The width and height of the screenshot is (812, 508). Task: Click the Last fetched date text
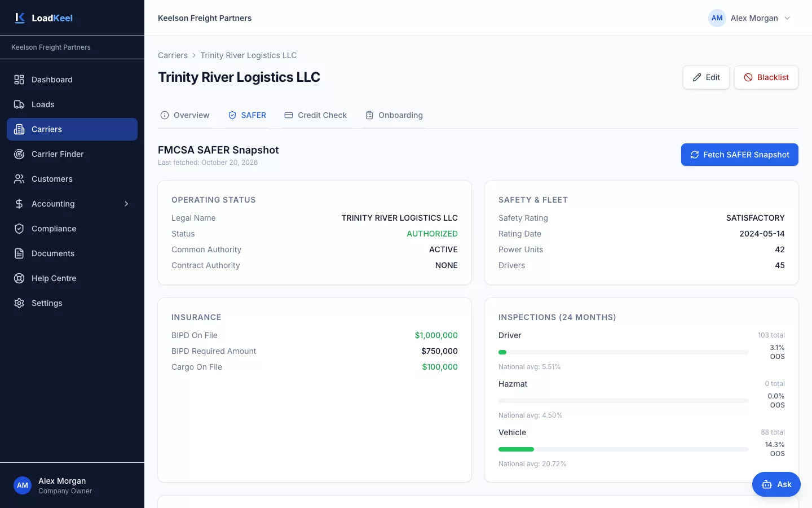pyautogui.click(x=208, y=163)
